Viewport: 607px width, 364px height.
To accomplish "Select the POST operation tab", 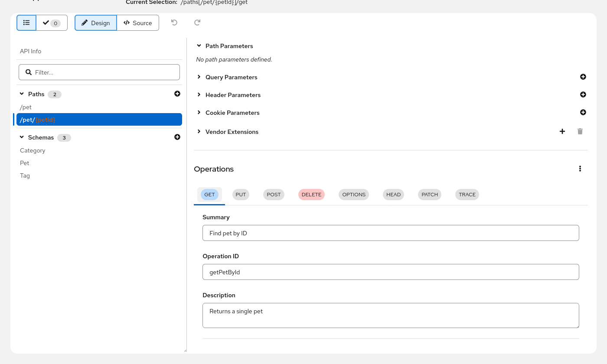I will [274, 195].
